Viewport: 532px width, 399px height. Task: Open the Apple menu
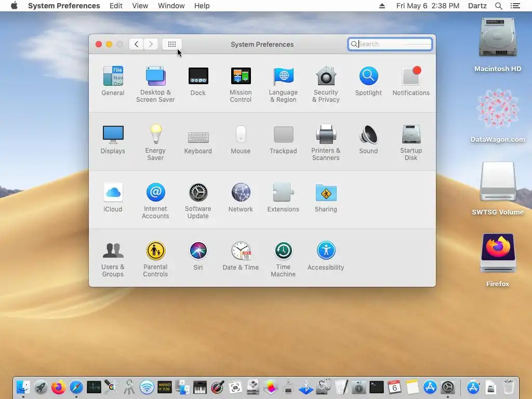point(14,6)
